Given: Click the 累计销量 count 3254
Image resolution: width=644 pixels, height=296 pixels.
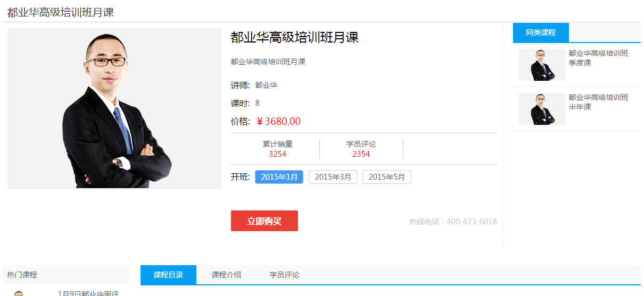Looking at the screenshot, I should click(277, 154).
